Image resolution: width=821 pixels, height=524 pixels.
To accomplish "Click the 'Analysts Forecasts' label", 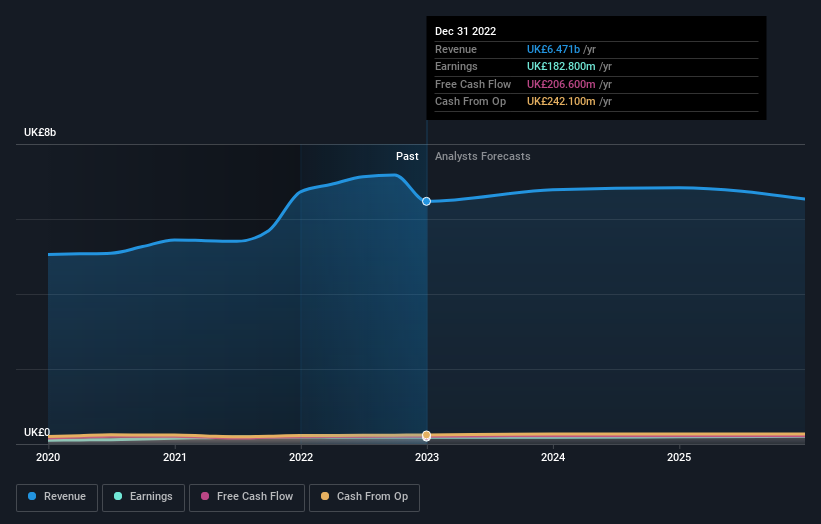I will pyautogui.click(x=483, y=157).
